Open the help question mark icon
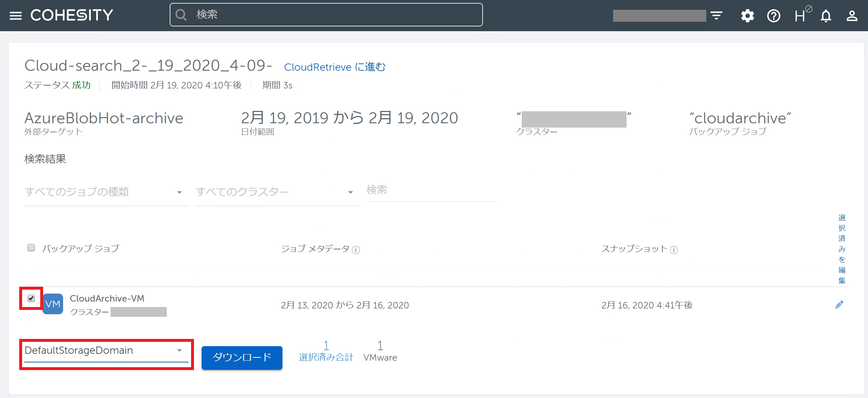This screenshot has height=398, width=868. click(773, 16)
